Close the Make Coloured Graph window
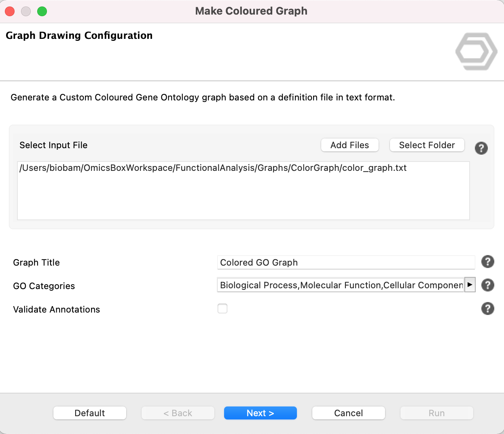This screenshot has width=504, height=434. click(10, 11)
